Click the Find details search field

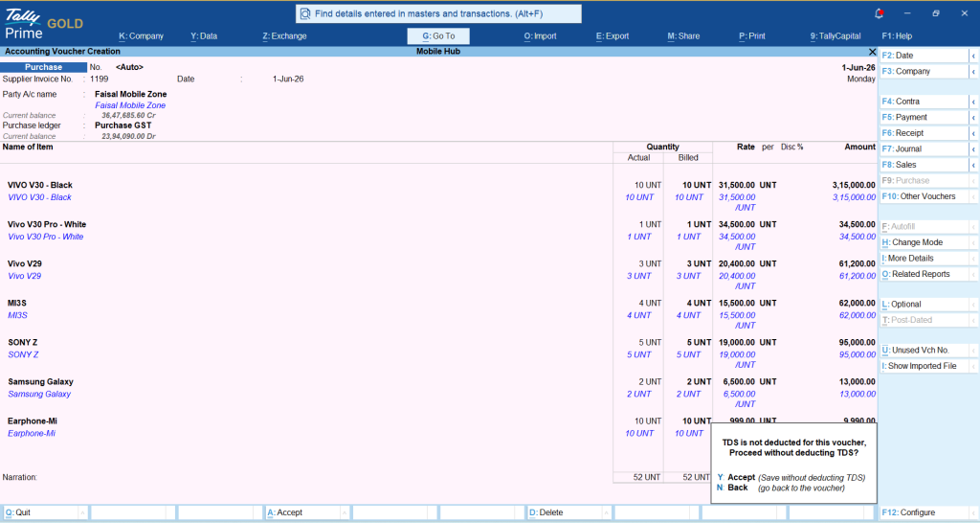tap(438, 13)
